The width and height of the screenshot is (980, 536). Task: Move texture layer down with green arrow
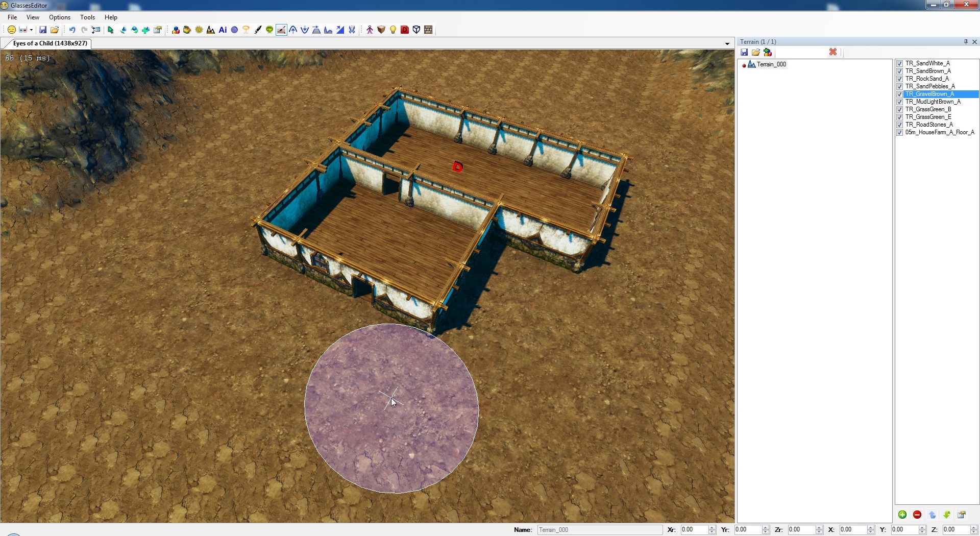(x=947, y=515)
